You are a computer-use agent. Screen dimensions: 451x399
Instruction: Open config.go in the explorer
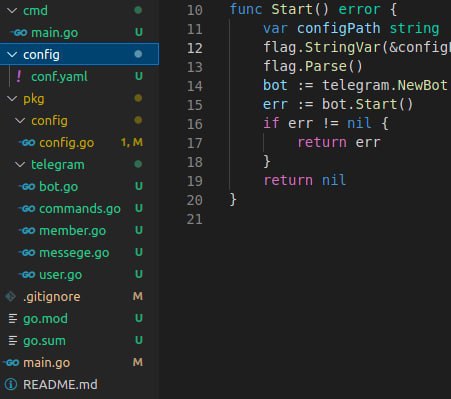(67, 143)
